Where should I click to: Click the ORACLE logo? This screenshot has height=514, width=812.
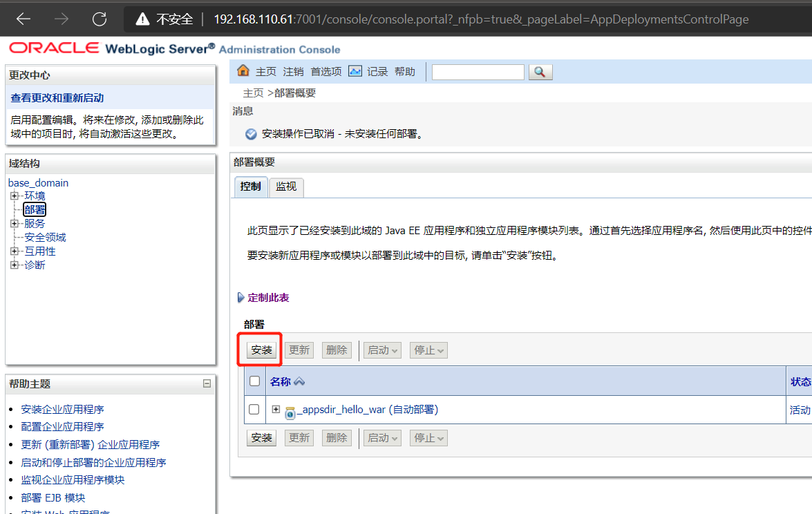tap(54, 48)
